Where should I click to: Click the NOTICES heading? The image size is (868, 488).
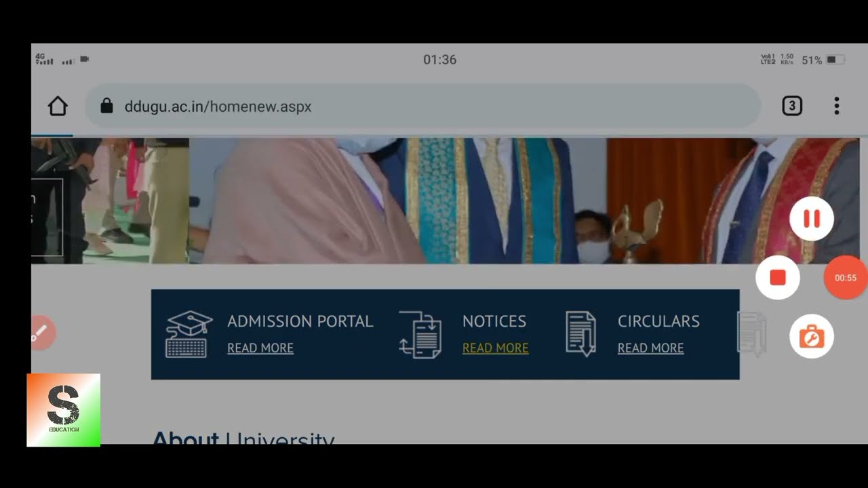(x=494, y=321)
